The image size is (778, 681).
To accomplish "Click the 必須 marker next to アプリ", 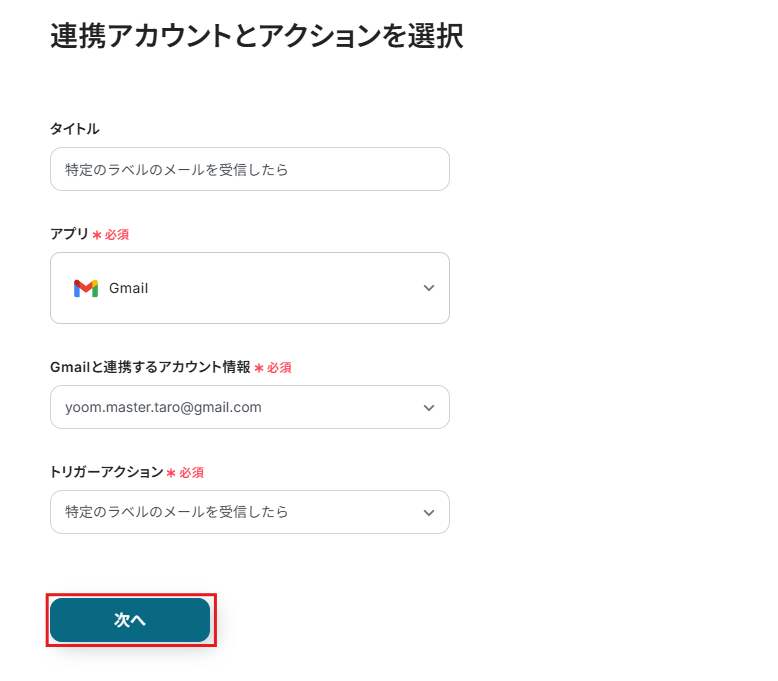I will pyautogui.click(x=117, y=235).
